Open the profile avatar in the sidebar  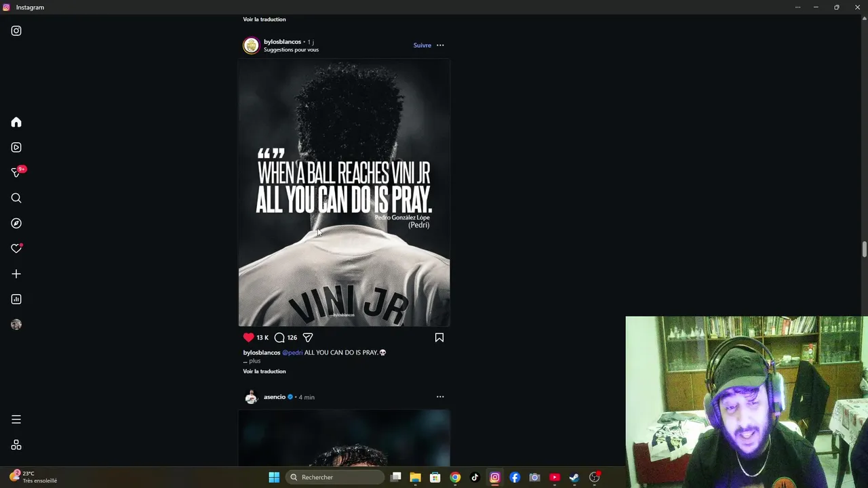(x=16, y=324)
